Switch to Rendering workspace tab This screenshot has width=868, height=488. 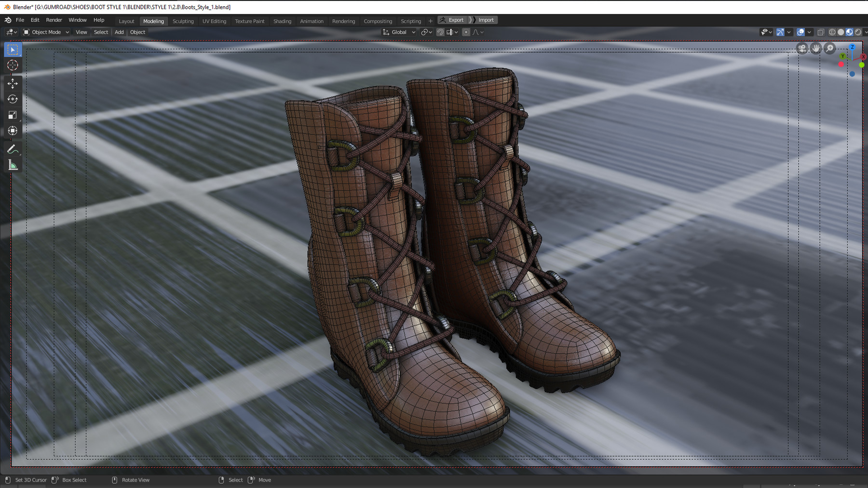point(343,21)
